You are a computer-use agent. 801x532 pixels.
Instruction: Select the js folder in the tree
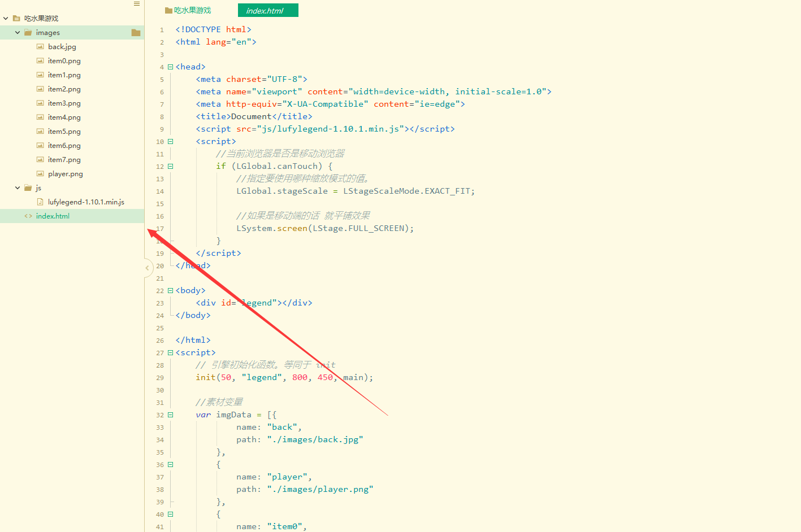[38, 188]
